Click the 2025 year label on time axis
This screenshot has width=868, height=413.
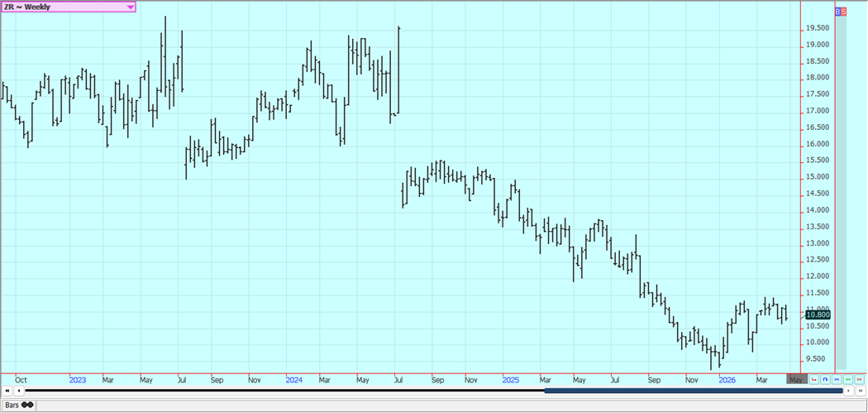coord(510,380)
